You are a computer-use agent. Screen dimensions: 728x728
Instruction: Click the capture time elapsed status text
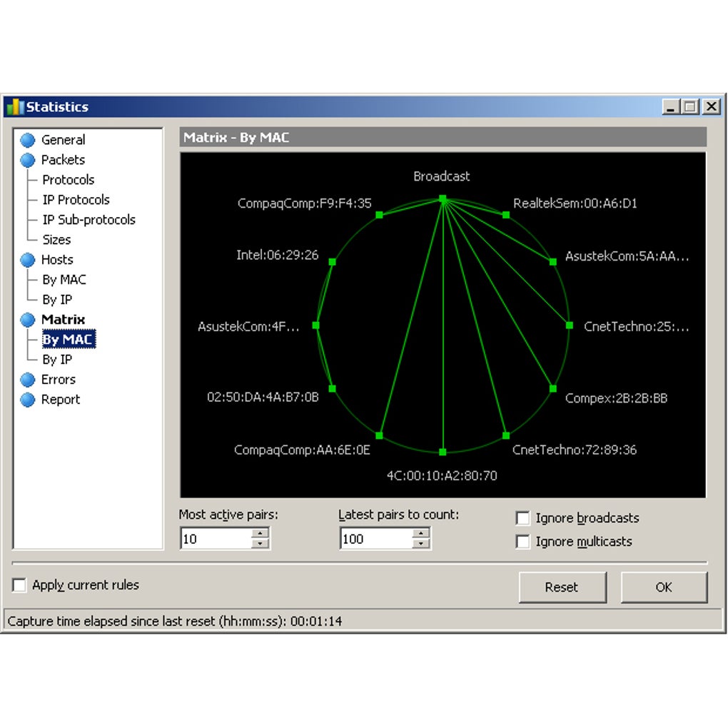(175, 621)
